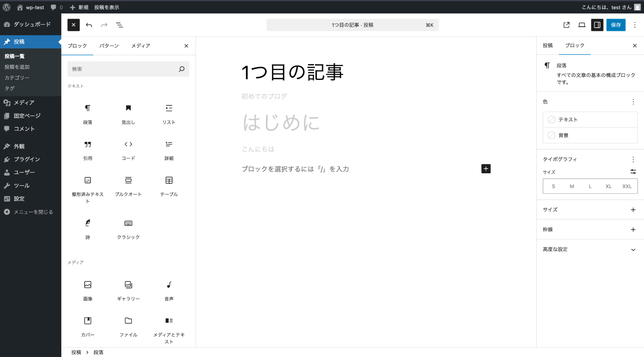Expand 高度な設定 advanced settings section
Screen dimensions: 644x357
pyautogui.click(x=590, y=249)
